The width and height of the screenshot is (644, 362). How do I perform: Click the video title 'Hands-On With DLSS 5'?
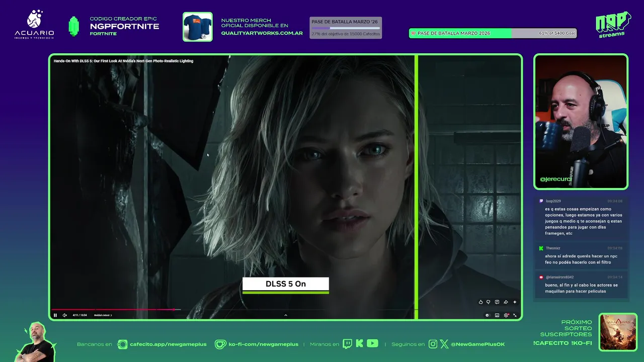click(123, 61)
